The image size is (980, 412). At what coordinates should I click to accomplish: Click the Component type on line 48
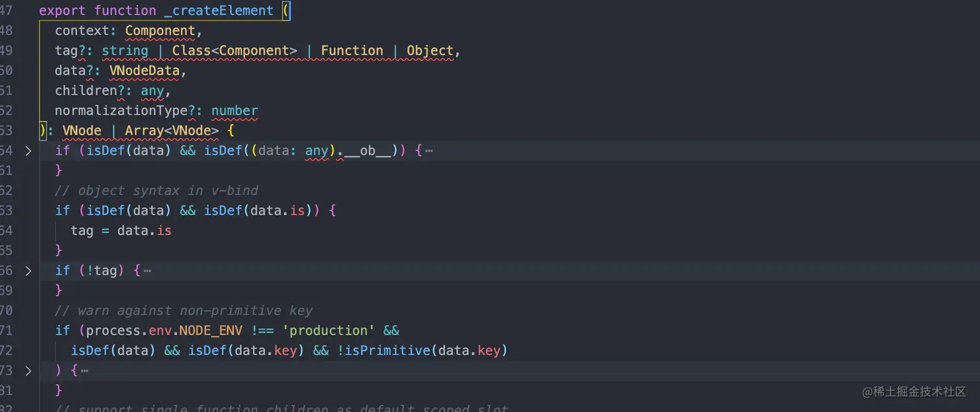159,30
